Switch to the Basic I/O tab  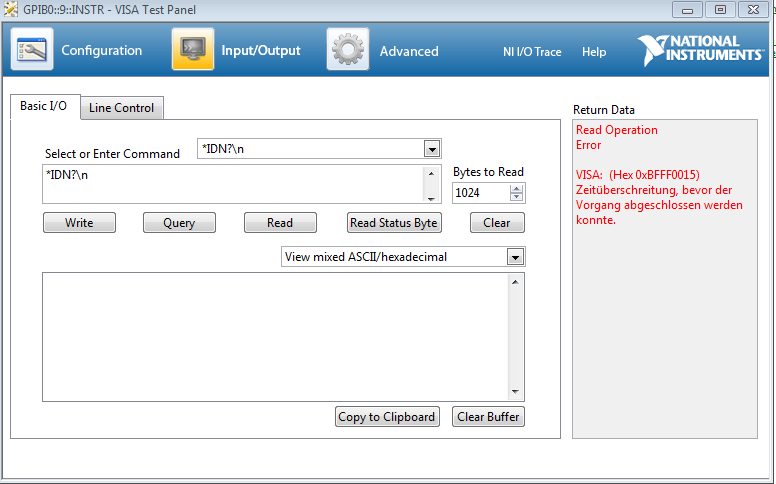point(45,106)
